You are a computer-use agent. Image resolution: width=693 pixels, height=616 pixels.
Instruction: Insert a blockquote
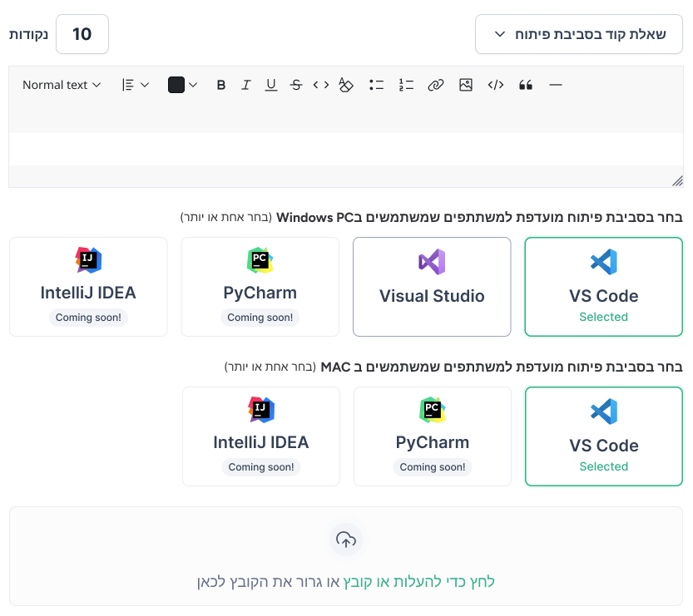coord(526,85)
